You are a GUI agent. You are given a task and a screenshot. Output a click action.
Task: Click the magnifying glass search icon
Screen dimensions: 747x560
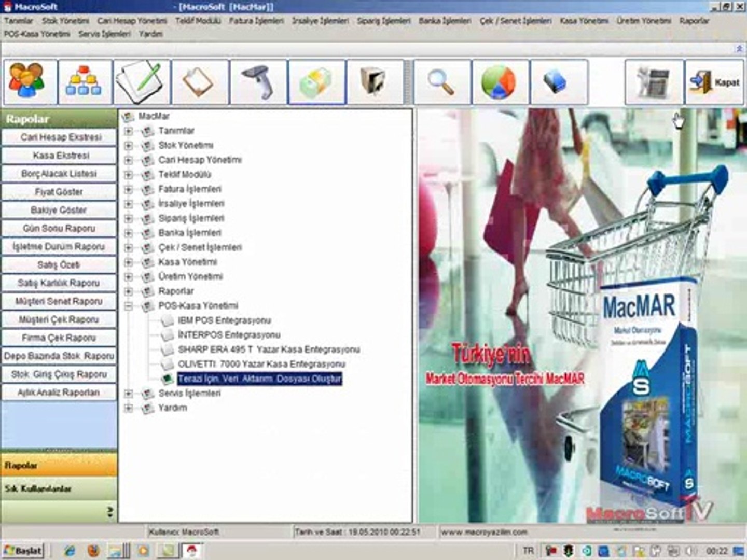(x=442, y=82)
